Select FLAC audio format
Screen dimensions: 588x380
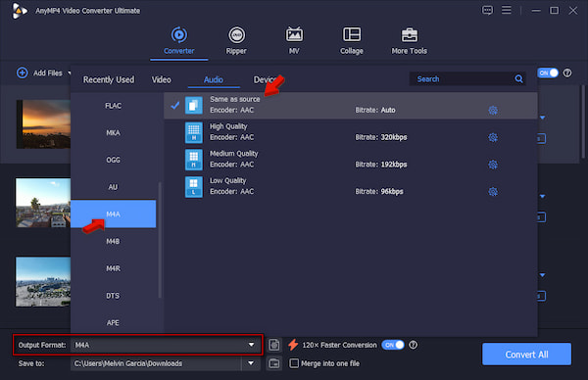[114, 106]
